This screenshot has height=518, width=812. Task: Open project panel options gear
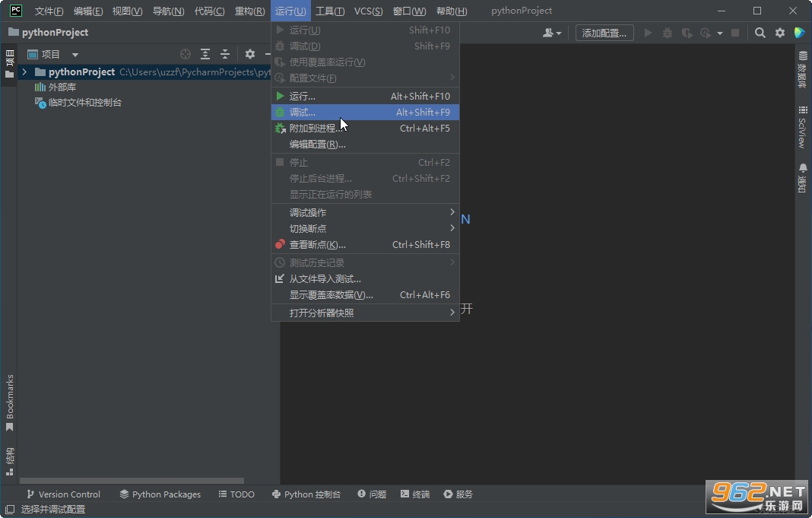[x=250, y=54]
